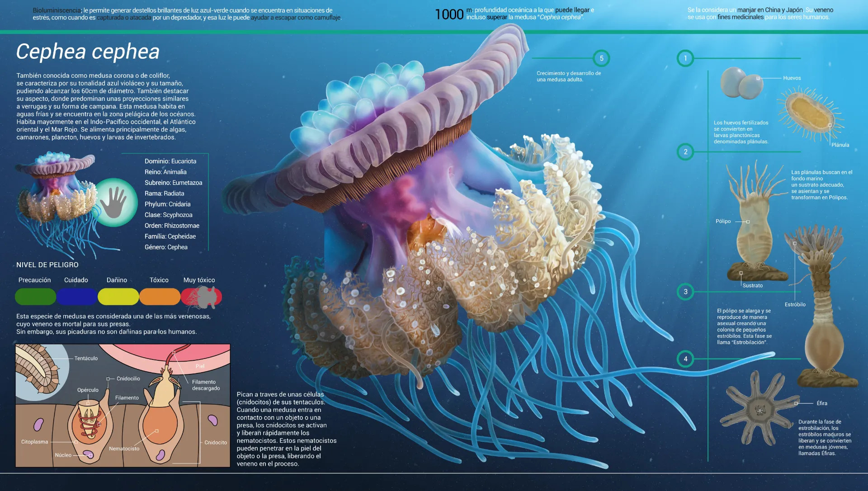Screen dimensions: 868x491
Task: Click the cnidocyte diagram illustration
Action: click(x=123, y=406)
